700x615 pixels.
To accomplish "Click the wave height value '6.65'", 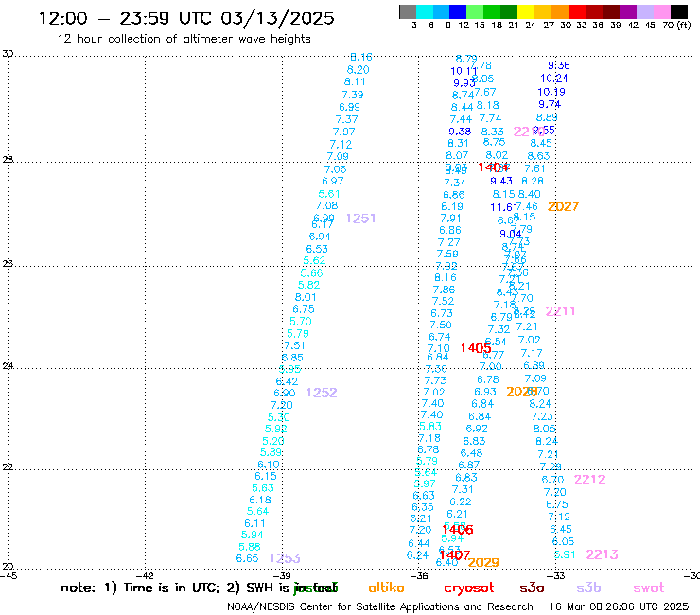I will pos(247,558).
